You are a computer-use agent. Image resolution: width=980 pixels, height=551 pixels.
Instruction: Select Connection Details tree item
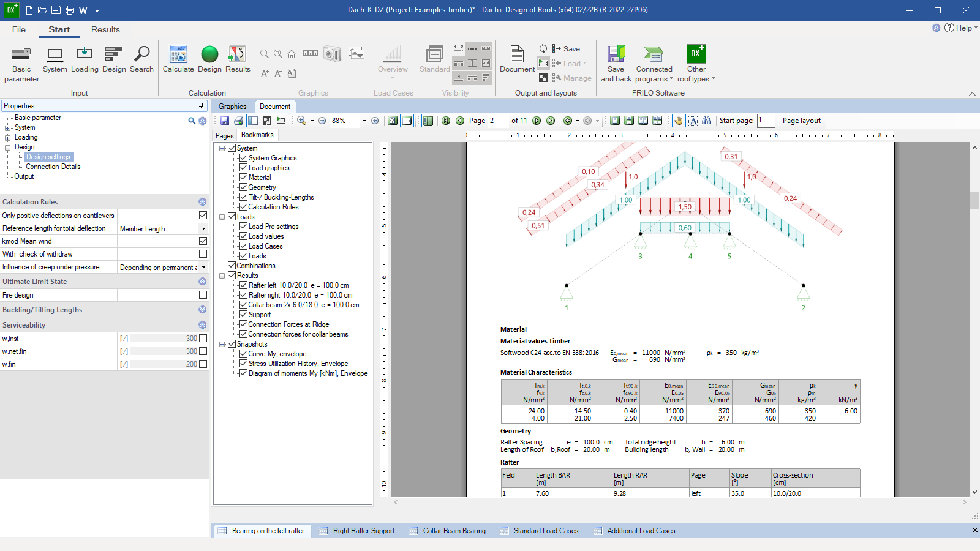click(53, 167)
